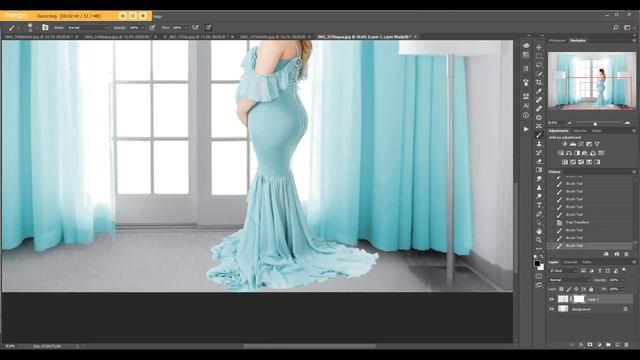Open the Help menu

tap(158, 17)
